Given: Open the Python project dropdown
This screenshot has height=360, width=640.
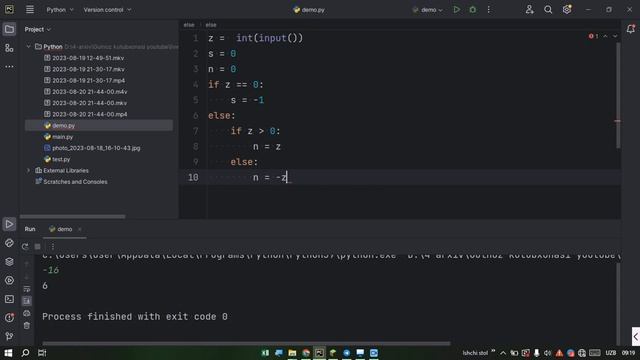Looking at the screenshot, I should (60, 9).
